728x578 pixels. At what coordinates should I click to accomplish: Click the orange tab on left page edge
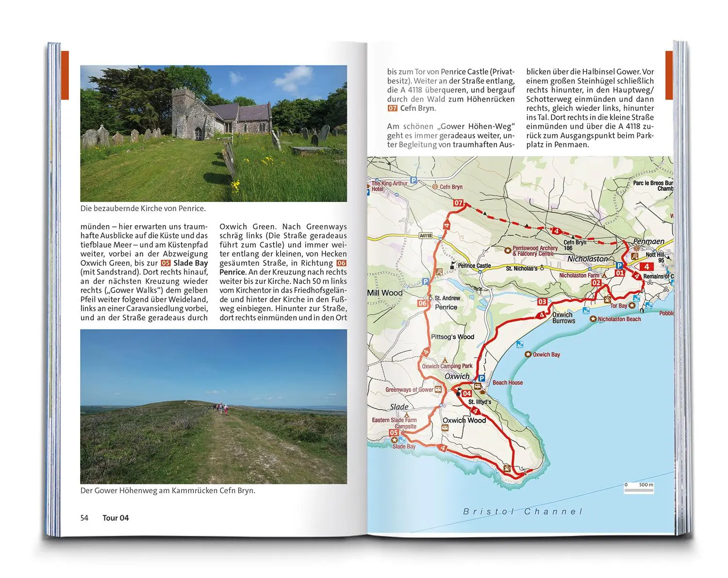click(65, 75)
